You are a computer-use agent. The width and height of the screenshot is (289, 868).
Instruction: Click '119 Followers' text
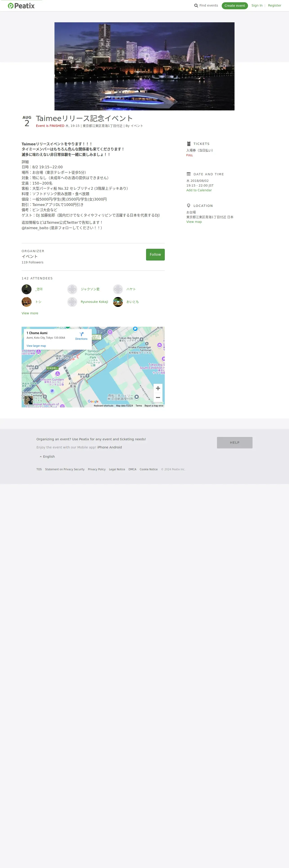[x=32, y=263]
